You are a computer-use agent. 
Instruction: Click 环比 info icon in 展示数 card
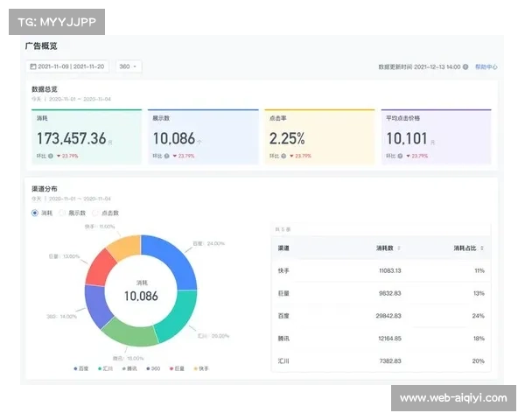coord(167,156)
